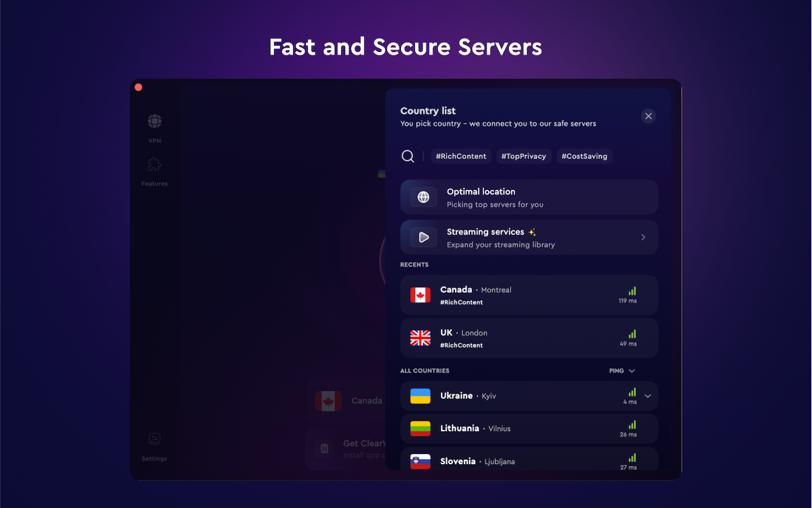Click the Canada flag in Recents

tap(420, 295)
